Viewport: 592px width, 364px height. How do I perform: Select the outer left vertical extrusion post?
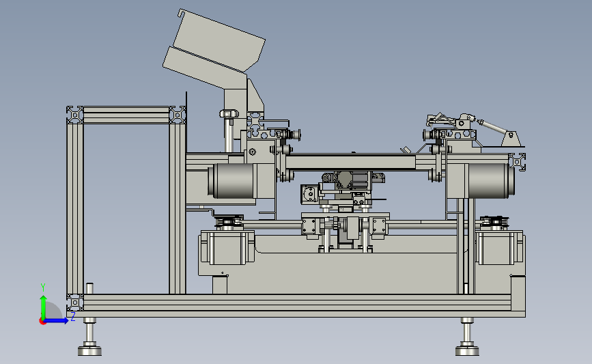(74, 209)
